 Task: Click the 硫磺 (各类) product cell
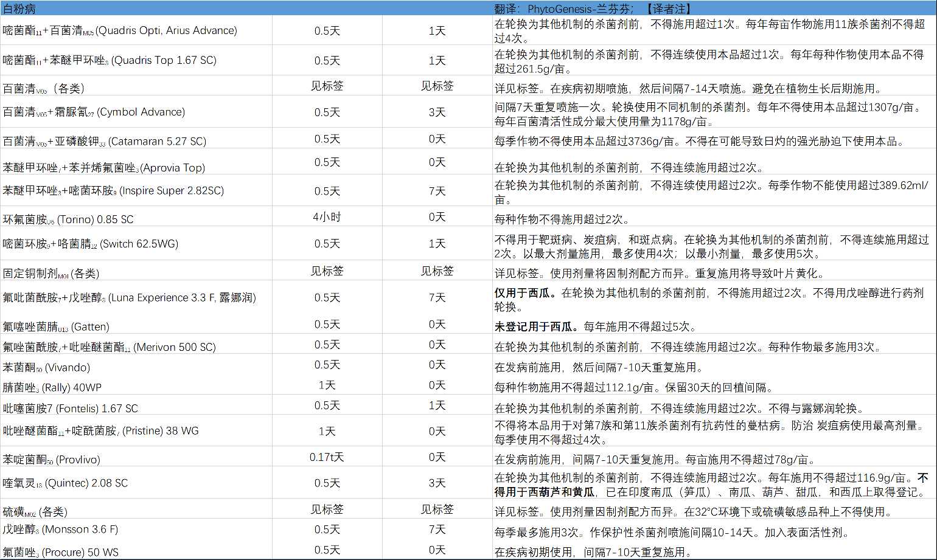[x=136, y=510]
